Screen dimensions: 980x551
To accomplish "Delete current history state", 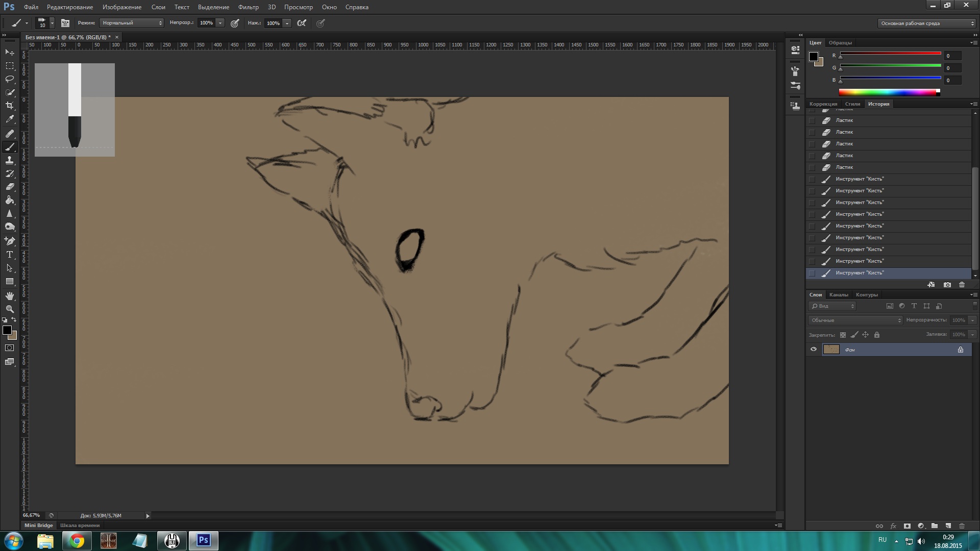I will pyautogui.click(x=962, y=285).
